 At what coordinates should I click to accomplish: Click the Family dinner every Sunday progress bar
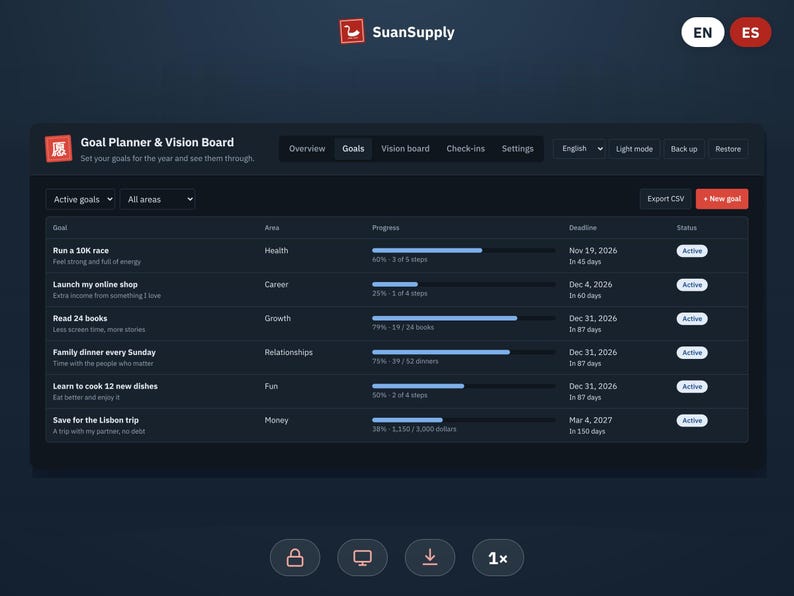463,352
